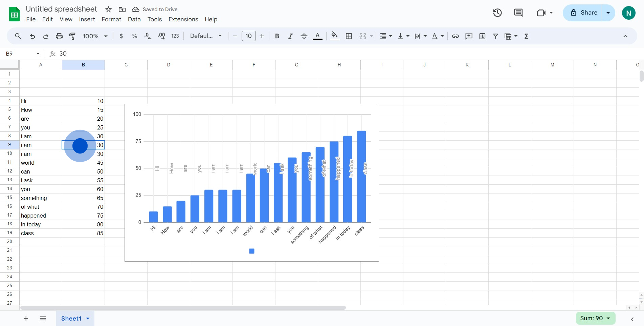
Task: Open the Insert menu
Action: 87,19
